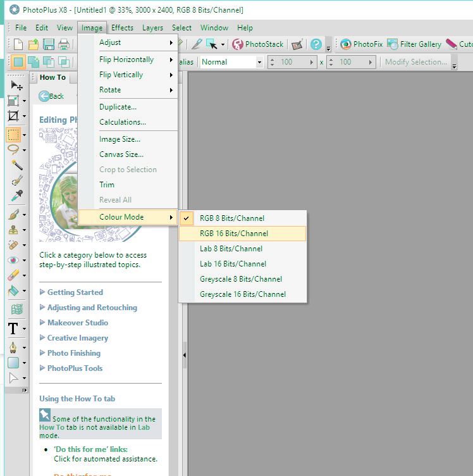Choose Lab 16 Bits/Channel colour mode
The height and width of the screenshot is (476, 473).
[243, 264]
